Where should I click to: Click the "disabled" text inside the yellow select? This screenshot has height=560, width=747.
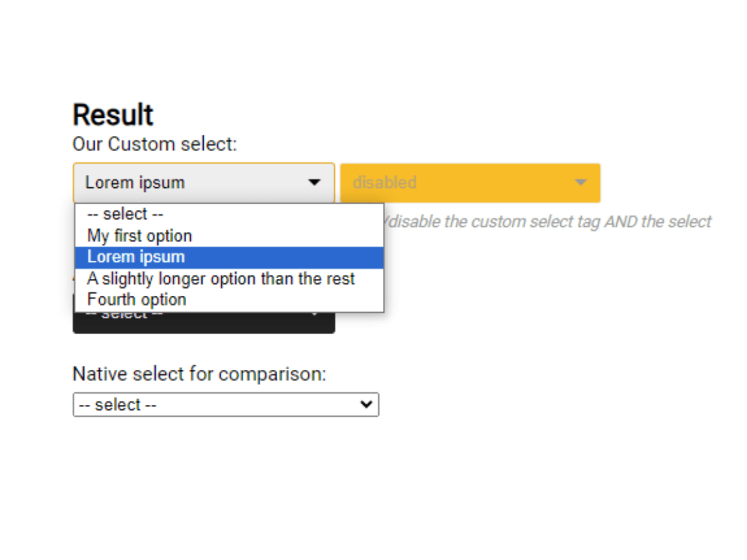point(384,183)
